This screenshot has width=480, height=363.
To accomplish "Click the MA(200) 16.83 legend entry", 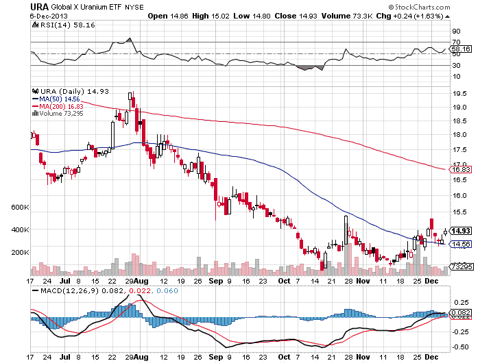I will coord(58,106).
